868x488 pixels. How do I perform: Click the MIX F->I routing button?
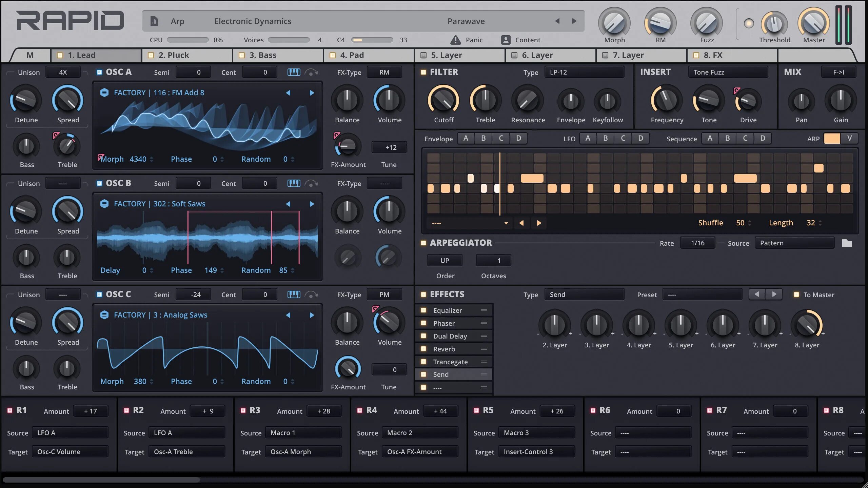(x=839, y=72)
